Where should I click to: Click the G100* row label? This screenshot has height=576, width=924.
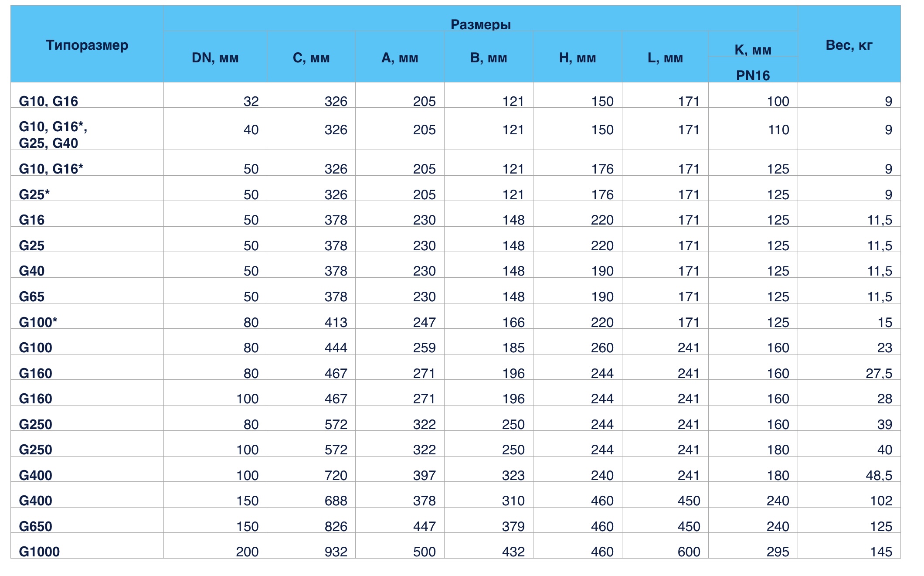(38, 322)
